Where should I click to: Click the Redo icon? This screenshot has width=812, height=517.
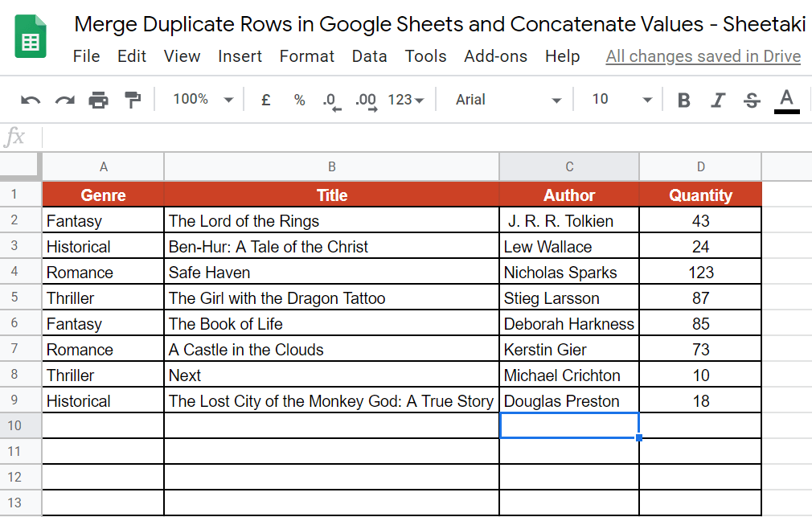65,100
